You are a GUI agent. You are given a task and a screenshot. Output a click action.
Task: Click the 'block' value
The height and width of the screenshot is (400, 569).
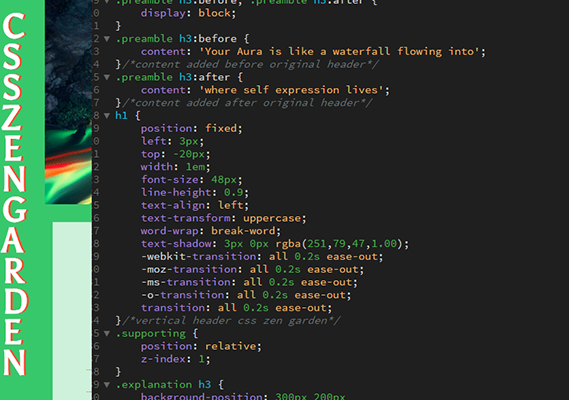pos(214,13)
